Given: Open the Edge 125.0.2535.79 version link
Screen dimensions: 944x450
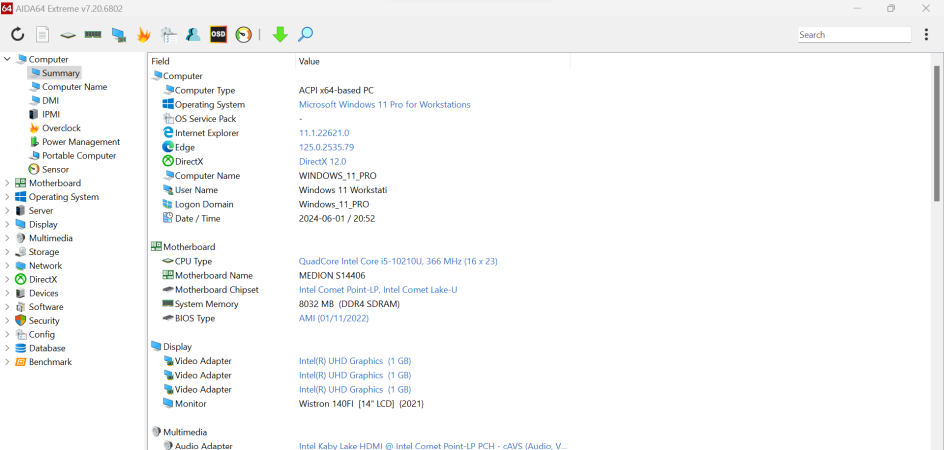Looking at the screenshot, I should [x=326, y=148].
